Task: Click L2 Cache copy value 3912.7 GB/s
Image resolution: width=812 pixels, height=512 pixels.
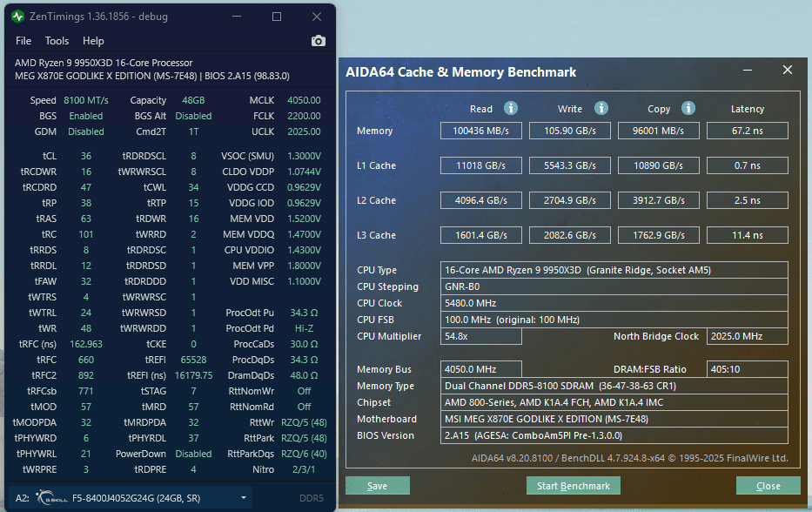Action: click(x=658, y=200)
